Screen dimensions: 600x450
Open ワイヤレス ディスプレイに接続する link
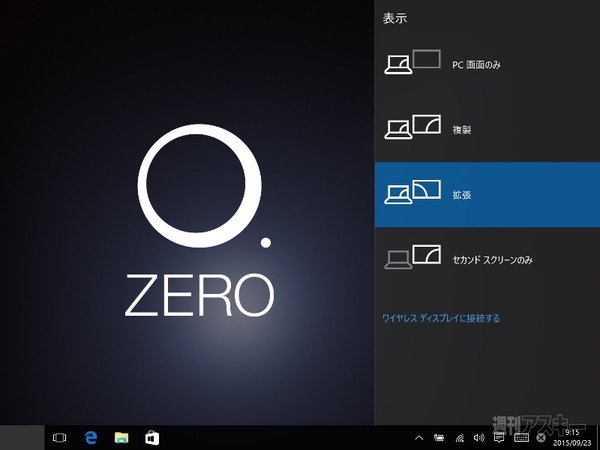[441, 318]
